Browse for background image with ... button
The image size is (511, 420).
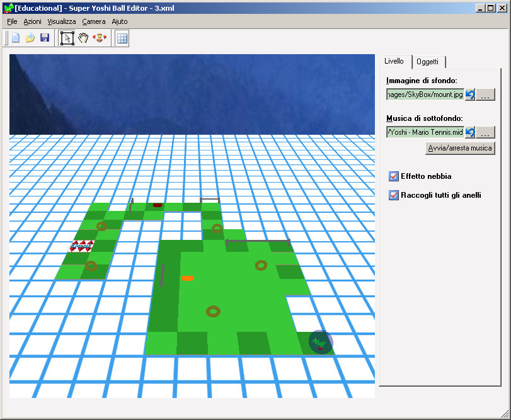485,94
